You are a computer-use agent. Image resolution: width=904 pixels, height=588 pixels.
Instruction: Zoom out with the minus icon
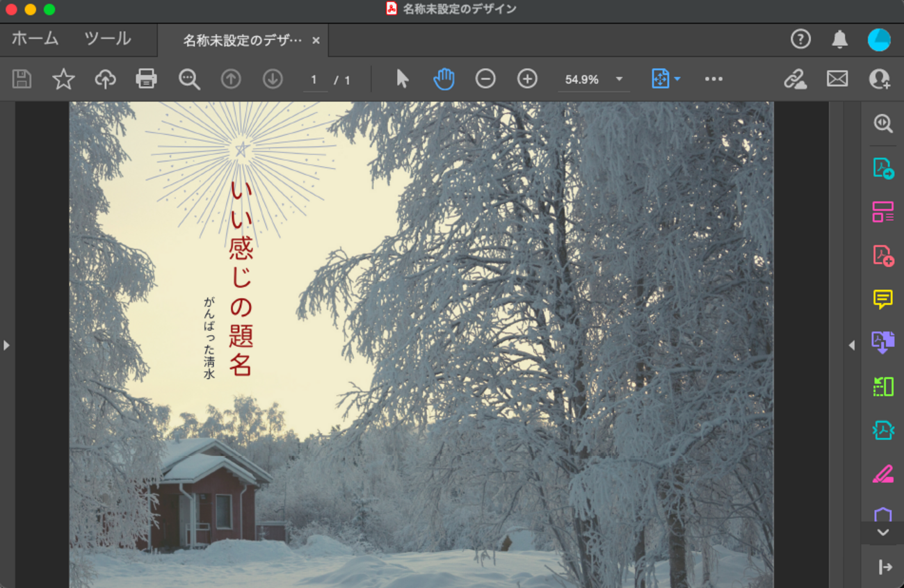(485, 79)
